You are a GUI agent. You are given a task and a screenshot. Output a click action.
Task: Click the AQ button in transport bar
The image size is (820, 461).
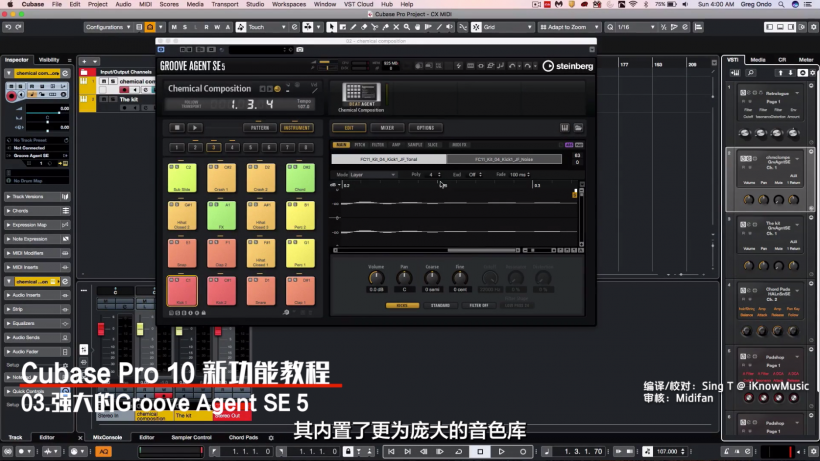[103, 452]
